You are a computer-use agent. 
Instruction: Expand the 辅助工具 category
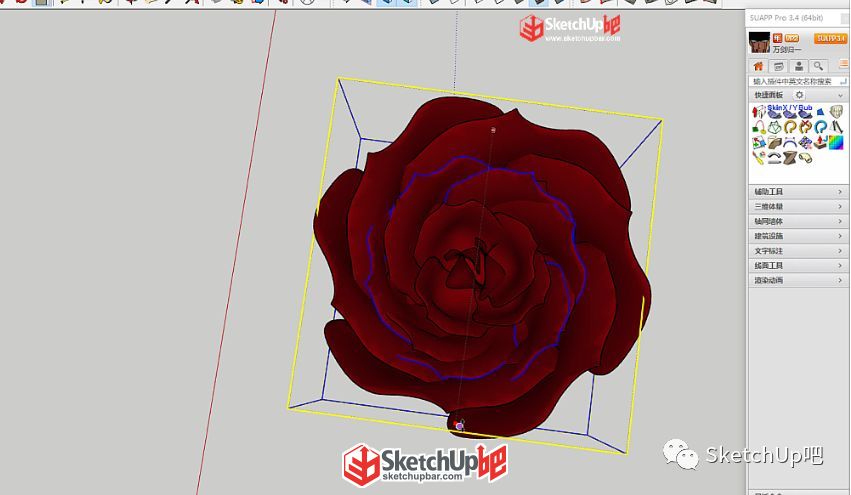tap(798, 192)
